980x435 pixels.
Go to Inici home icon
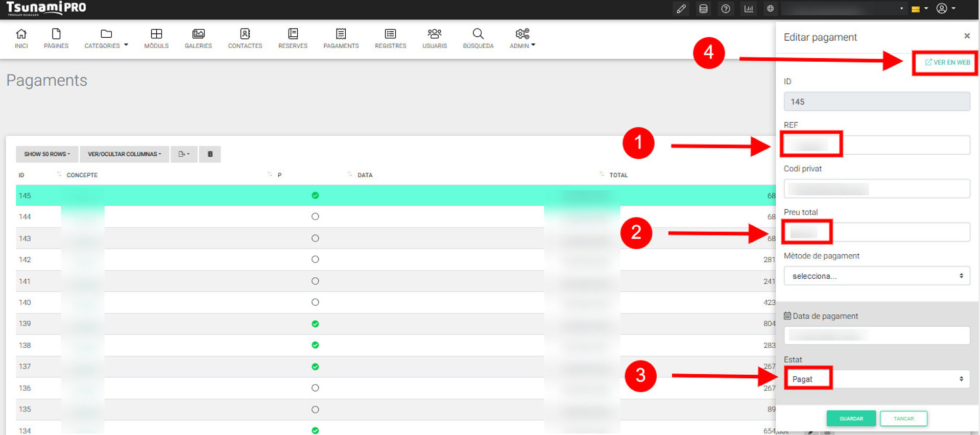click(x=21, y=38)
